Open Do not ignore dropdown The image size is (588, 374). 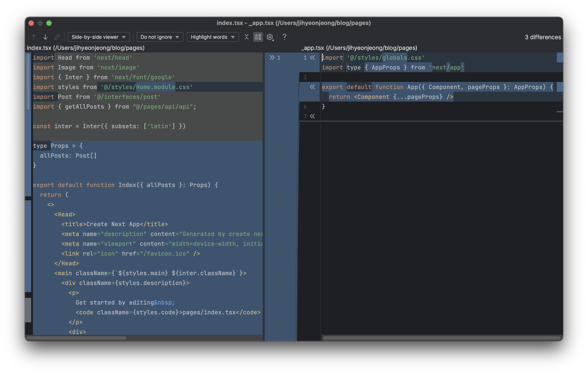coord(160,37)
